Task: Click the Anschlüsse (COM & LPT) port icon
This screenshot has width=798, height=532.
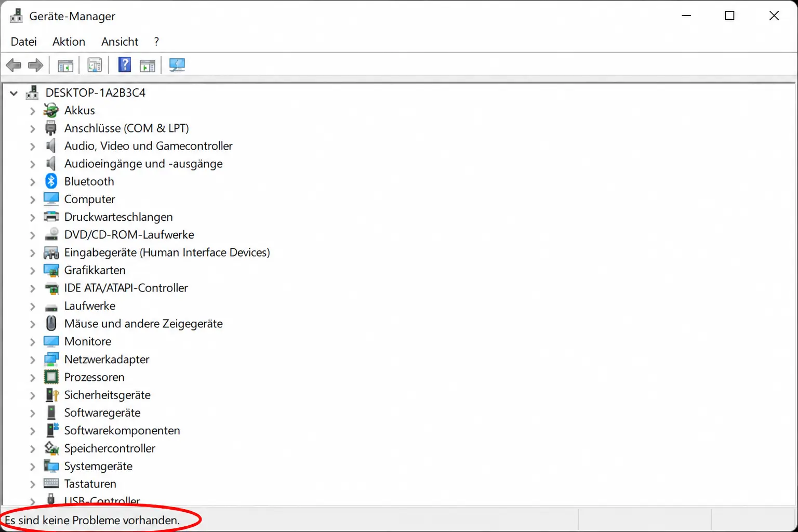Action: pos(51,128)
